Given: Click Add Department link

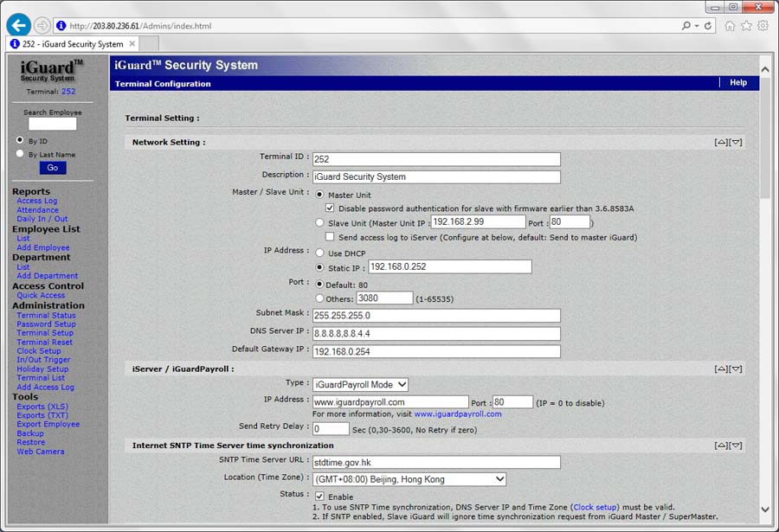Looking at the screenshot, I should point(48,276).
